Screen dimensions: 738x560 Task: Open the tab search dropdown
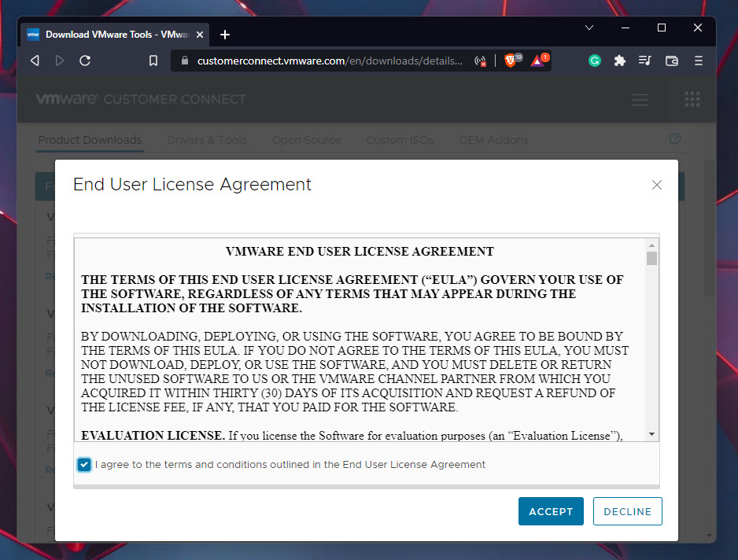tap(589, 28)
